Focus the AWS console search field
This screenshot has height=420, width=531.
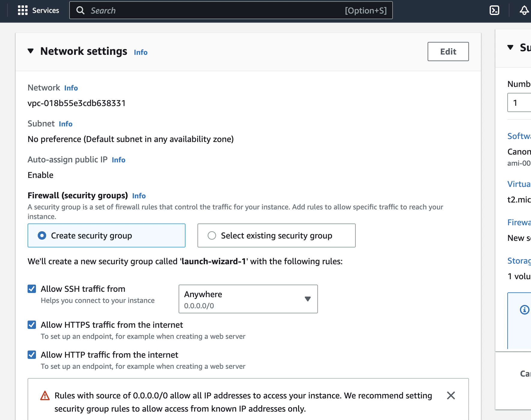pos(216,10)
